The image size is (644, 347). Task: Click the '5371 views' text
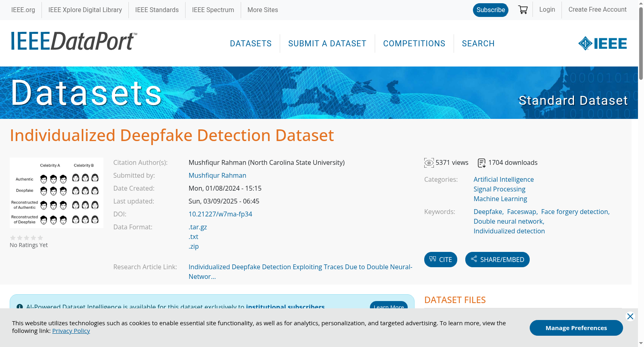(452, 163)
